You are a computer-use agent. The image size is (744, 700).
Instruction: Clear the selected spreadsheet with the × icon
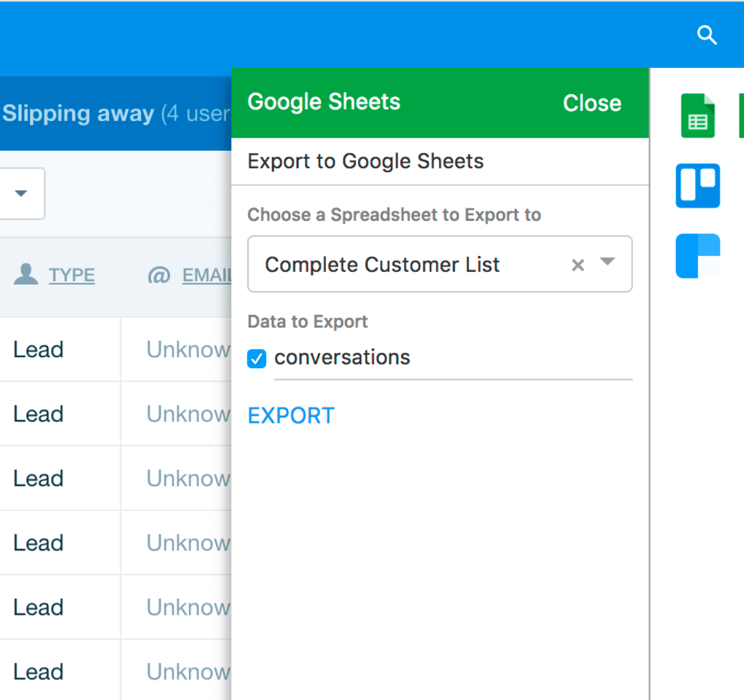[x=578, y=265]
